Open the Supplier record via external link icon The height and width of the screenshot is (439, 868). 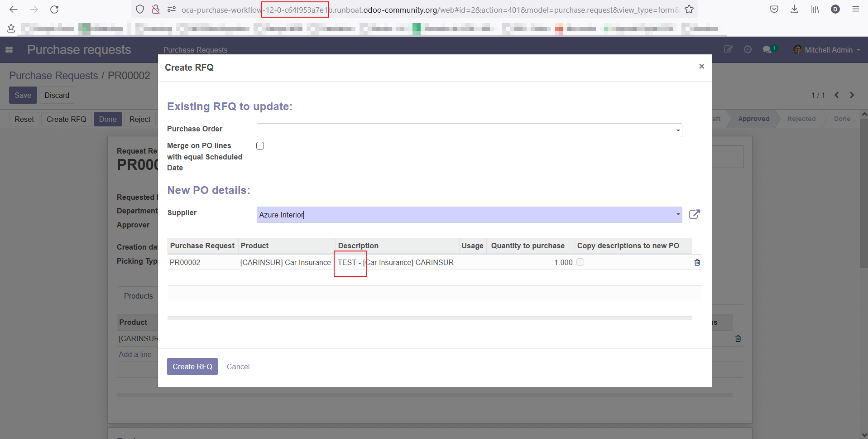click(695, 214)
